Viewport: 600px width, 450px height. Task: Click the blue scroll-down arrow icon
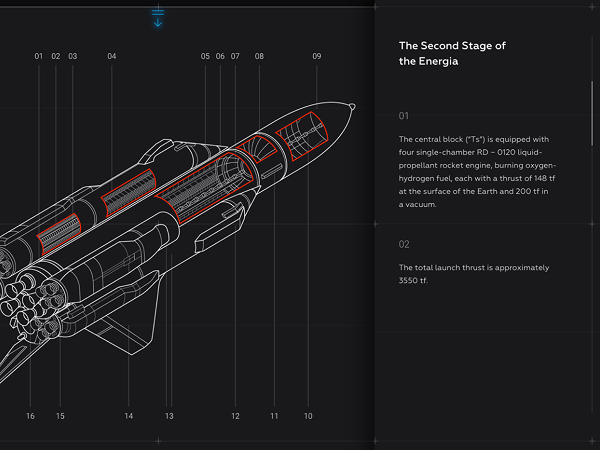[158, 17]
